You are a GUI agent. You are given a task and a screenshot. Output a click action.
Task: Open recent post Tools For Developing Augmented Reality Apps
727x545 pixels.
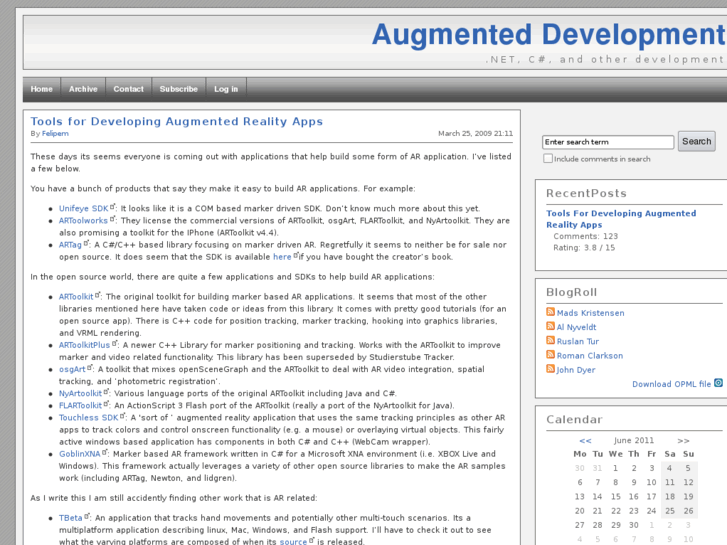click(621, 219)
